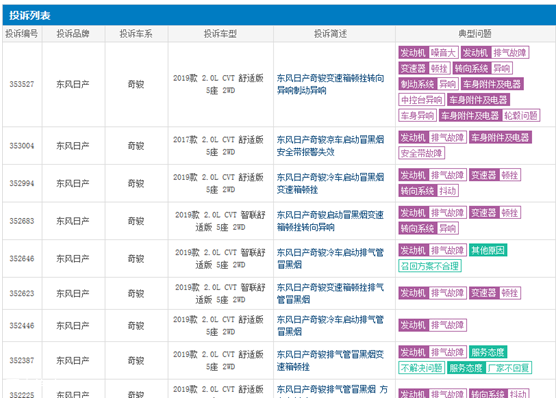Select complaint number 352994

pyautogui.click(x=22, y=184)
